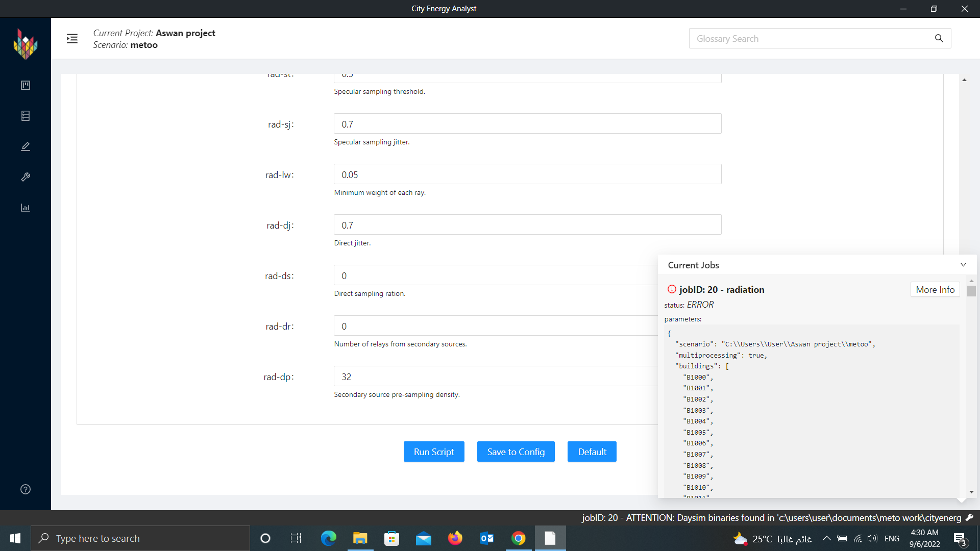Show hidden system tray icons
980x551 pixels.
(826, 538)
